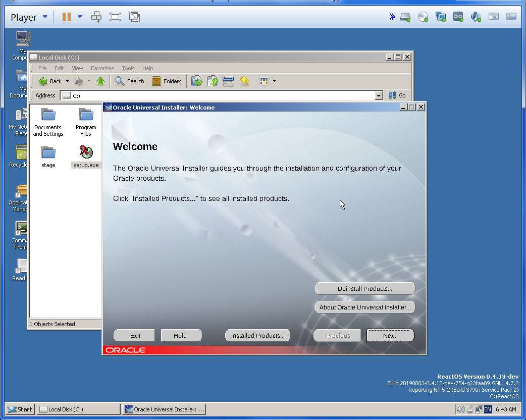Open the Views dropdown arrow
Image resolution: width=526 pixels, height=420 pixels.
tap(274, 81)
